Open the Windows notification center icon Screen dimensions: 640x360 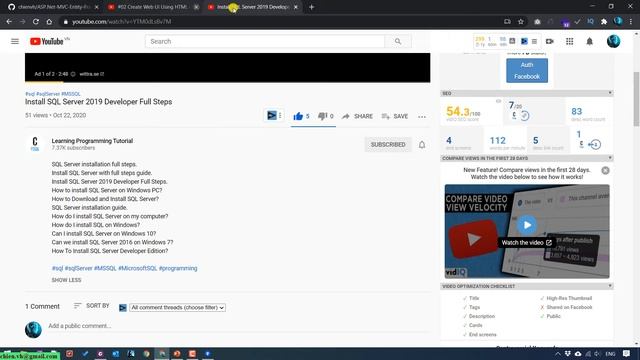627,353
